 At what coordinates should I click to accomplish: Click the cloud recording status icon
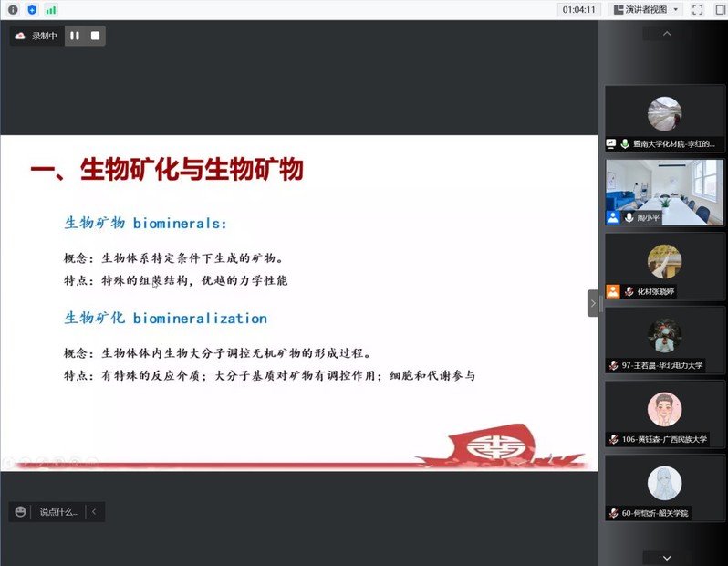pyautogui.click(x=20, y=36)
